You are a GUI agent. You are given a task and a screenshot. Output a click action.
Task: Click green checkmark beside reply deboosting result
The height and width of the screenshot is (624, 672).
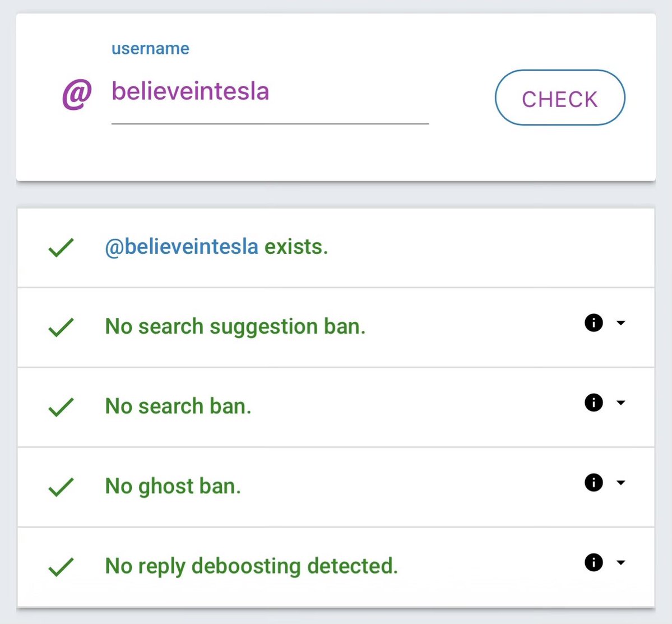coord(61,567)
